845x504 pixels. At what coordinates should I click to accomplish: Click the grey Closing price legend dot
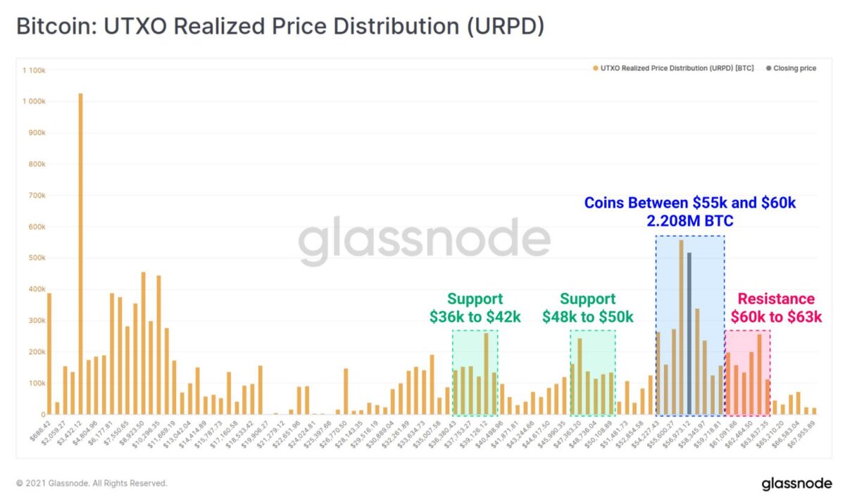(768, 68)
